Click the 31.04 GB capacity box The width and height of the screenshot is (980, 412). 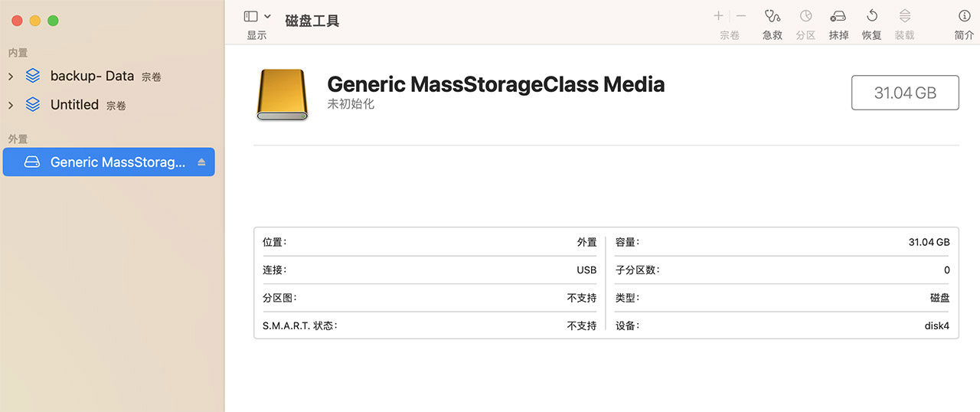[905, 93]
